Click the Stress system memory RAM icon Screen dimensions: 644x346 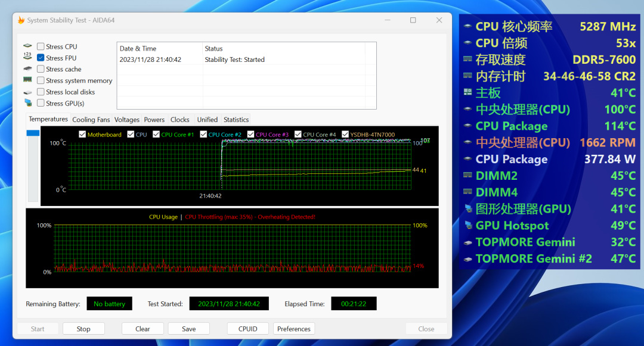pos(27,80)
